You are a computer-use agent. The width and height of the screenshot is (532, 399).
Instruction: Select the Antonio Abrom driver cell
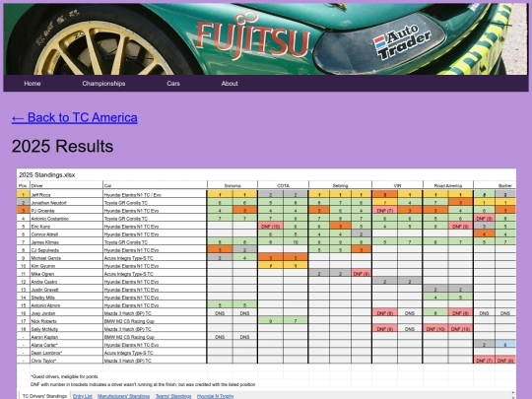[66, 305]
